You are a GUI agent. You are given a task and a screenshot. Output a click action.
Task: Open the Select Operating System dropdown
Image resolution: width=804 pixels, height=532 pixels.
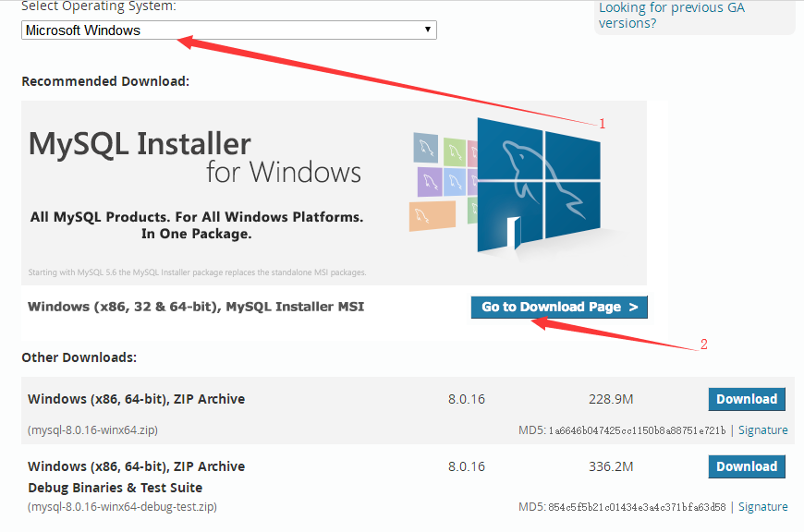[228, 30]
